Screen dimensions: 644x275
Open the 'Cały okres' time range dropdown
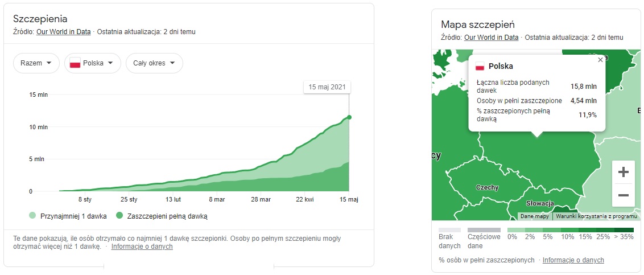[154, 63]
